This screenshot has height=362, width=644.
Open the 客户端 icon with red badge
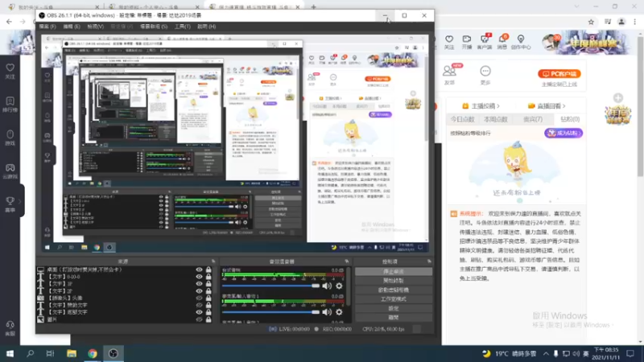pos(485,39)
